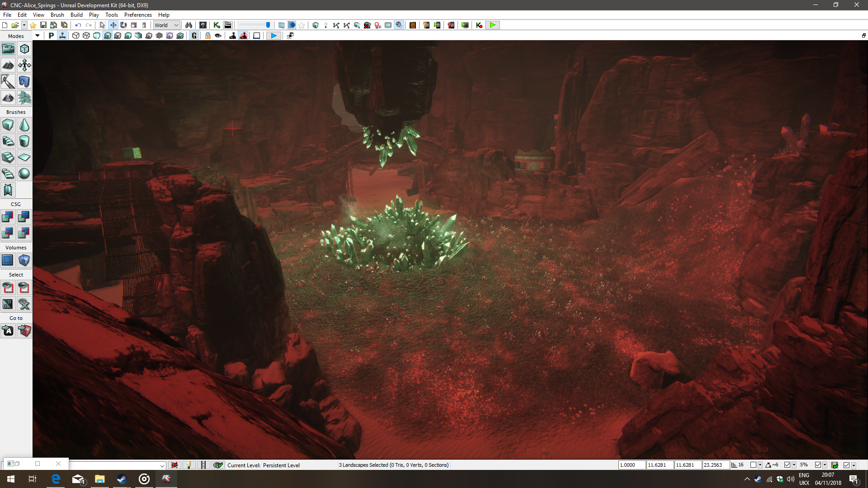The height and width of the screenshot is (488, 868).
Task: Save the current level with the floppy icon
Action: (43, 25)
